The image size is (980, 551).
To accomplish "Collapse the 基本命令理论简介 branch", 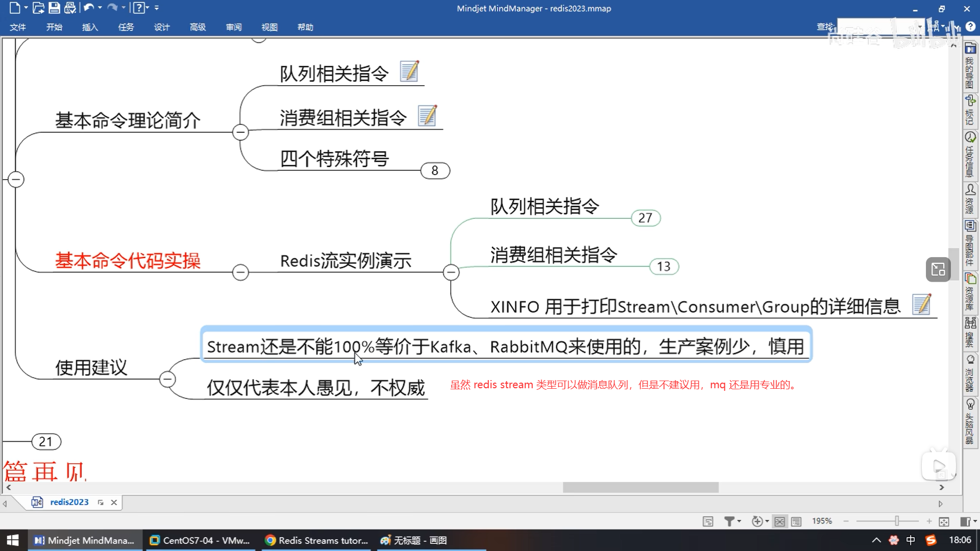I will 240,132.
